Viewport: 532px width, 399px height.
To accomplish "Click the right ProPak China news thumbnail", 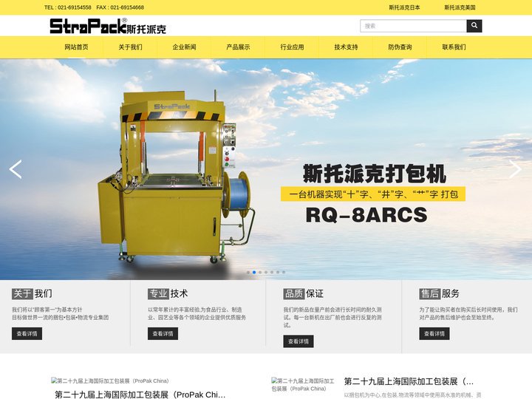I will pyautogui.click(x=303, y=384).
